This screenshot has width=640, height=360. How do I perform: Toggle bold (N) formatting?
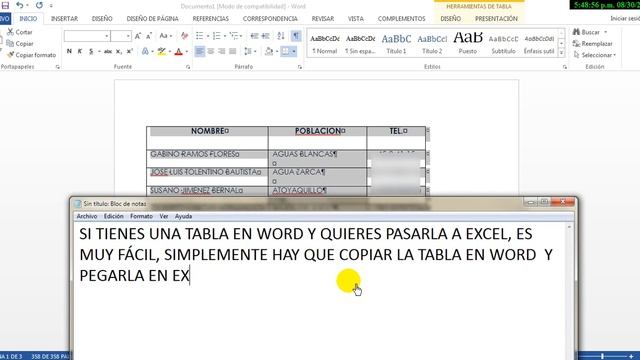tap(69, 51)
